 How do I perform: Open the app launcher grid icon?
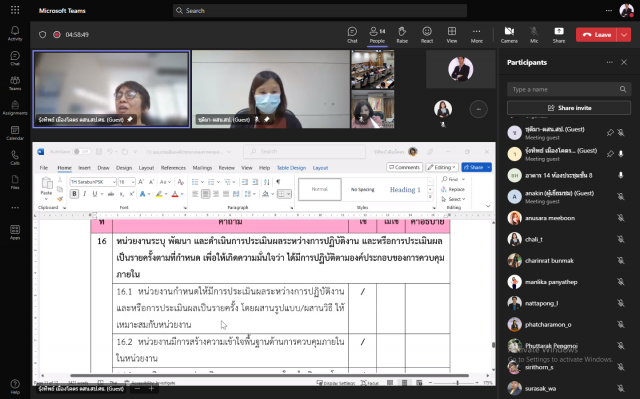click(x=15, y=10)
